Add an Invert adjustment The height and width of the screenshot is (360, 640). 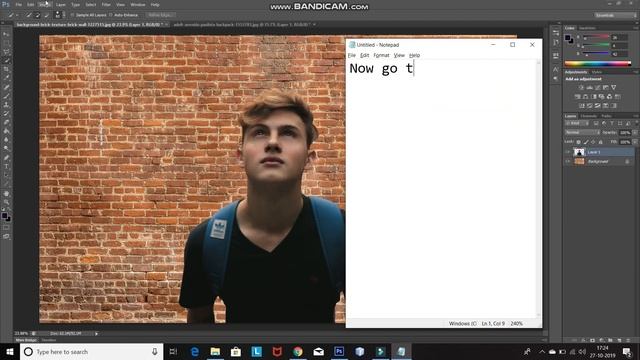click(581, 106)
